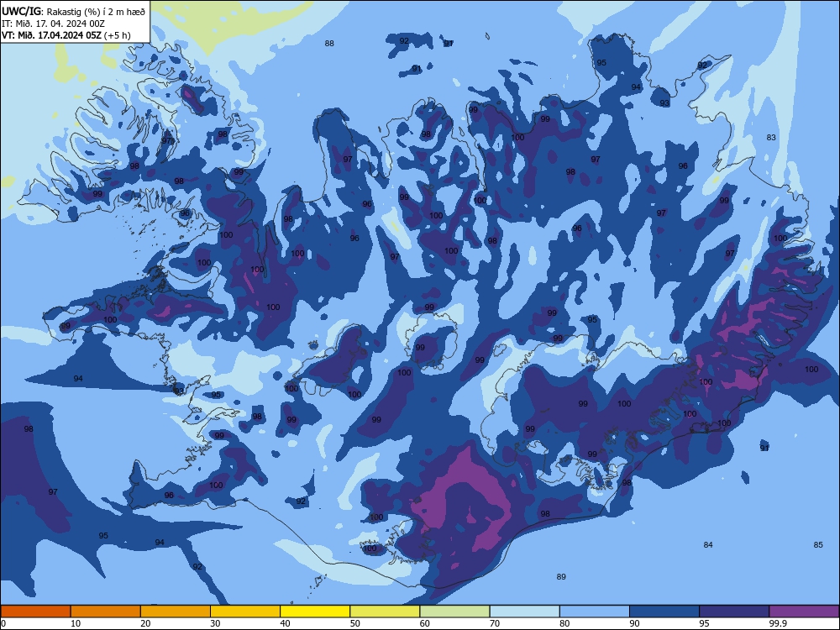The image size is (840, 630).
Task: Click the dark orange 0–10 legend swatch
Action: (35, 612)
